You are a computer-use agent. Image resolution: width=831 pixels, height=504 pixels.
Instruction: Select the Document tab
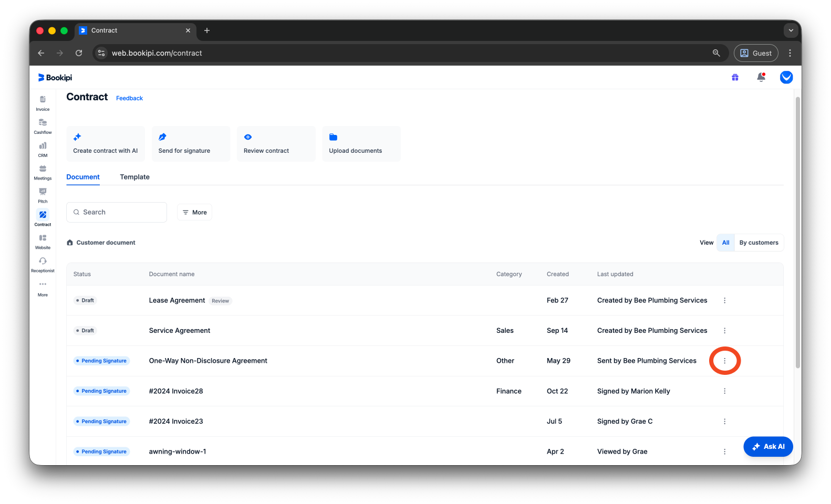pyautogui.click(x=83, y=177)
